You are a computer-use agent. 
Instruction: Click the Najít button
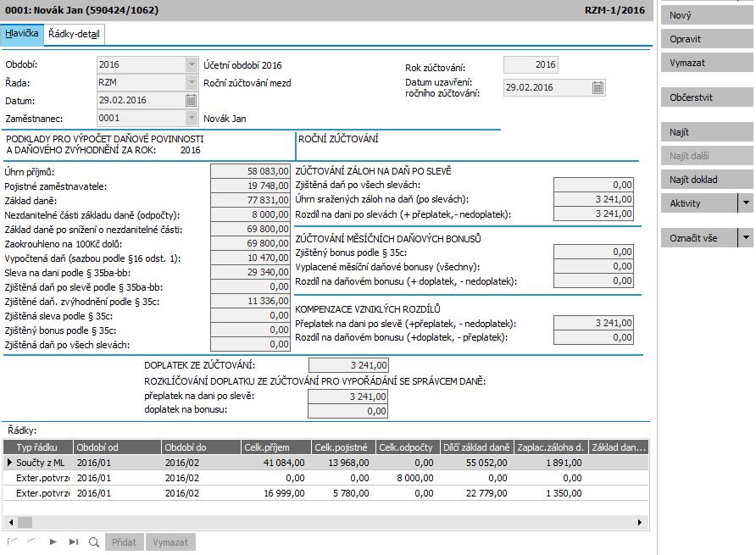707,132
